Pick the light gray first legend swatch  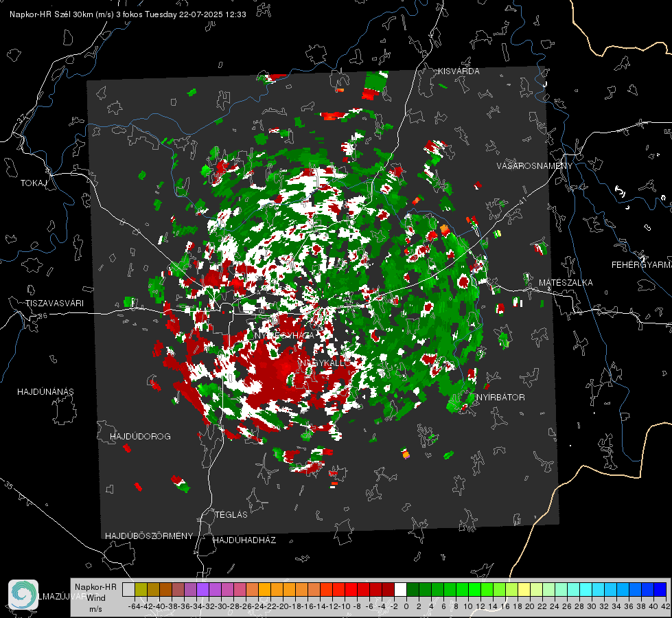[128, 589]
